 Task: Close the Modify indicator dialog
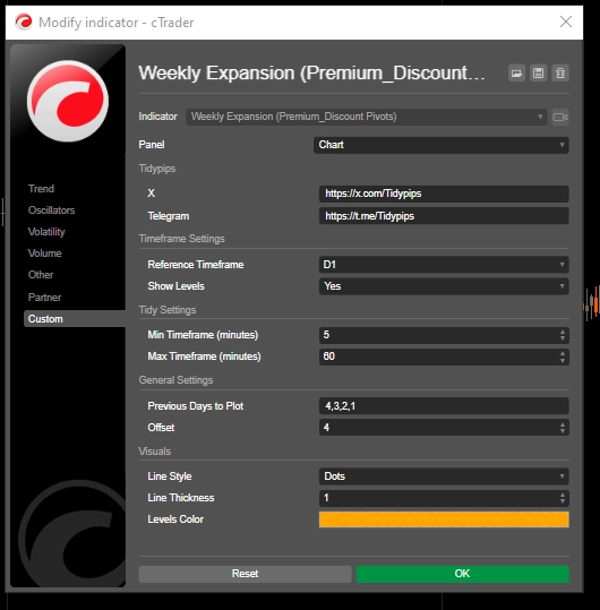point(566,22)
